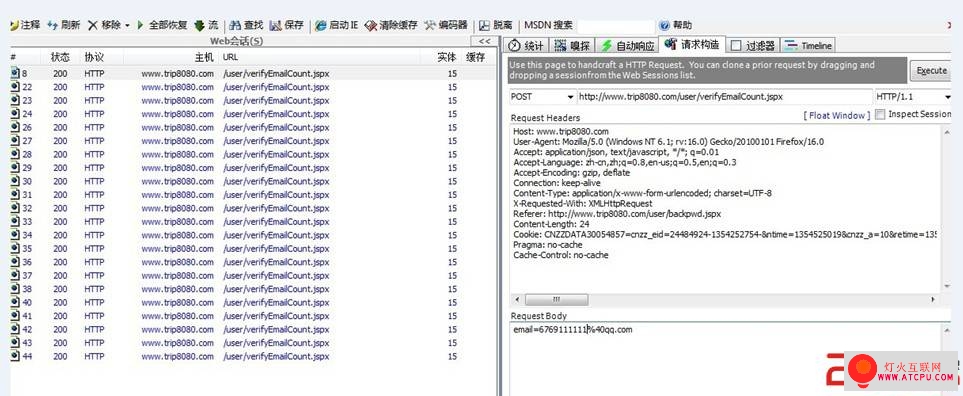
Task: Click the 刷新 replay toolbar button
Action: (63, 25)
